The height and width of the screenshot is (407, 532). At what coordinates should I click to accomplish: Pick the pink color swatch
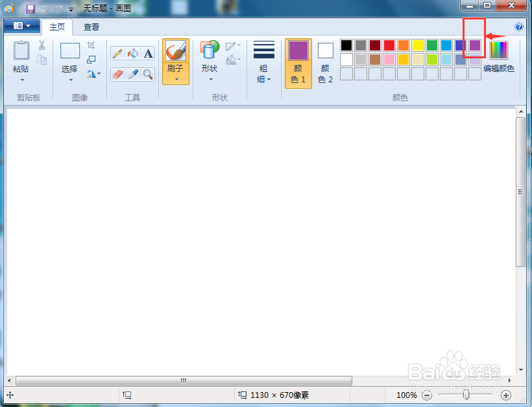coord(389,60)
